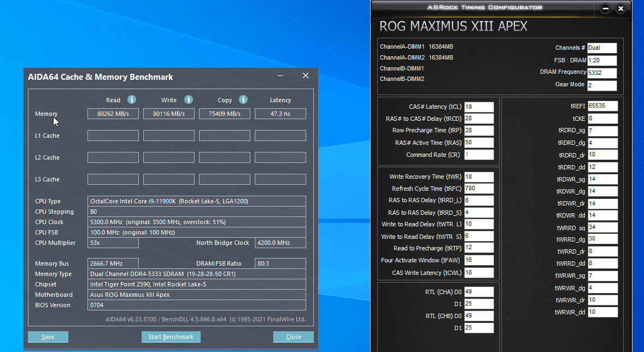Click the tRRD_S field
This screenshot has height=352, width=644.
479,213
